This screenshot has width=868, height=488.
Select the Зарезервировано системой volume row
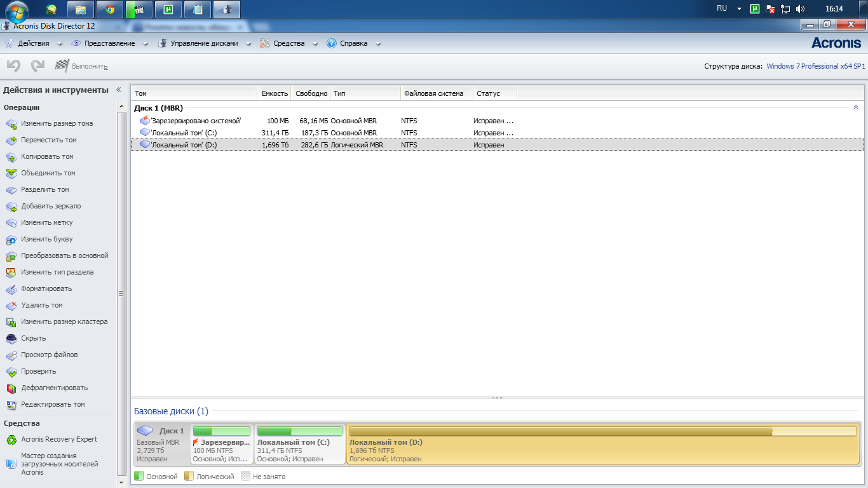[x=195, y=121]
